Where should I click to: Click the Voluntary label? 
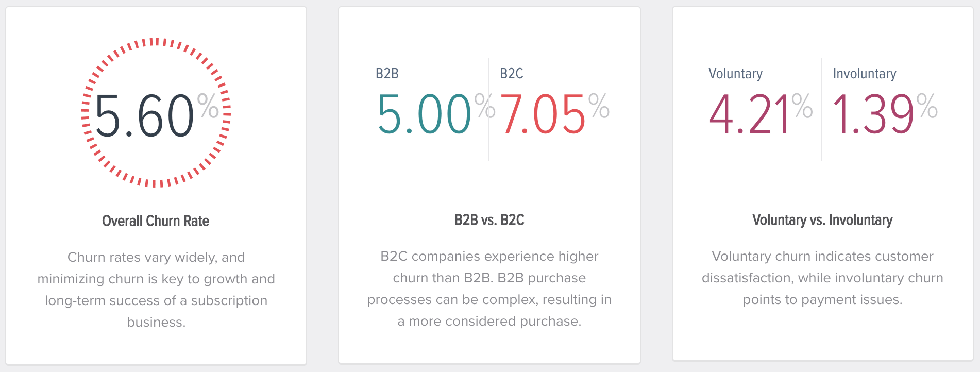click(x=735, y=74)
